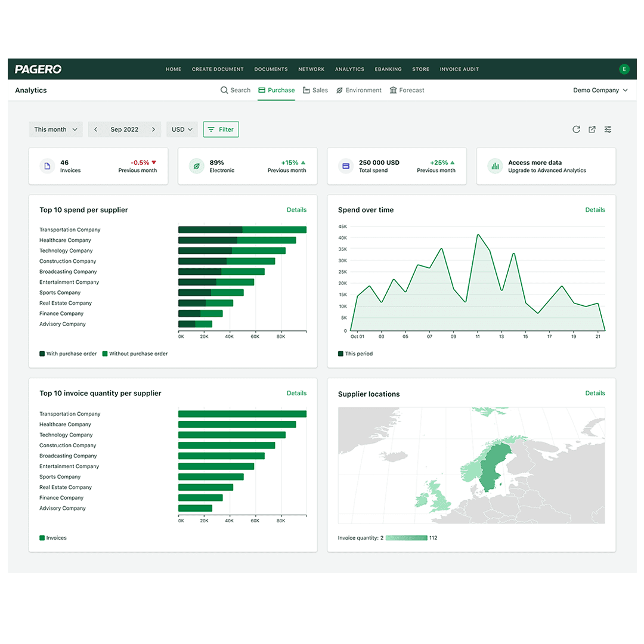Image resolution: width=644 pixels, height=644 pixels.
Task: Go to next month arrow
Action: pos(154,129)
